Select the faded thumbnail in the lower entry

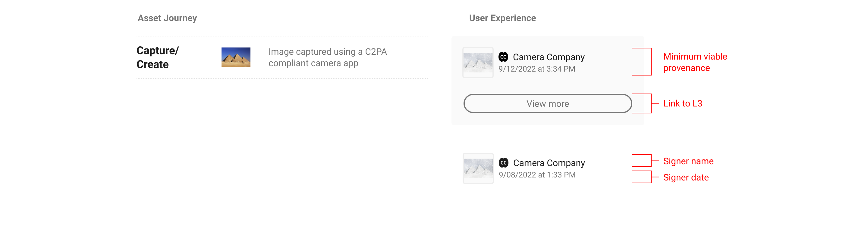click(478, 168)
